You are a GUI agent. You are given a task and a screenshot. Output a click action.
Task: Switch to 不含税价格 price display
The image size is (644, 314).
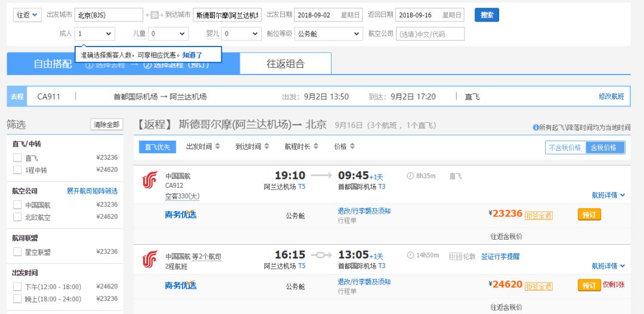click(565, 148)
